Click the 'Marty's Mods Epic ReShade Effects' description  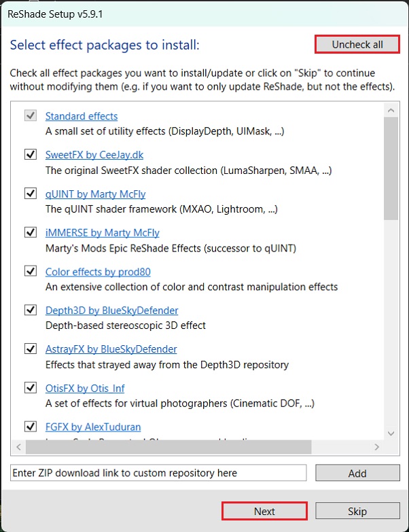171,249
